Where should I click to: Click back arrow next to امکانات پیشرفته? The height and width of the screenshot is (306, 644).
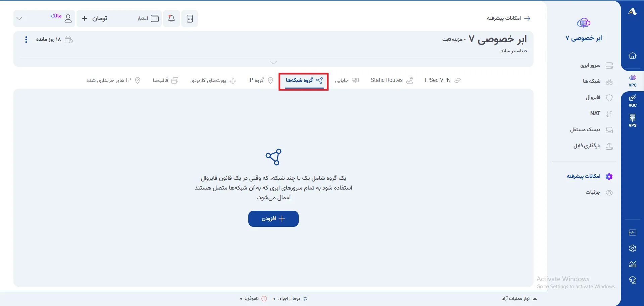pyautogui.click(x=527, y=18)
